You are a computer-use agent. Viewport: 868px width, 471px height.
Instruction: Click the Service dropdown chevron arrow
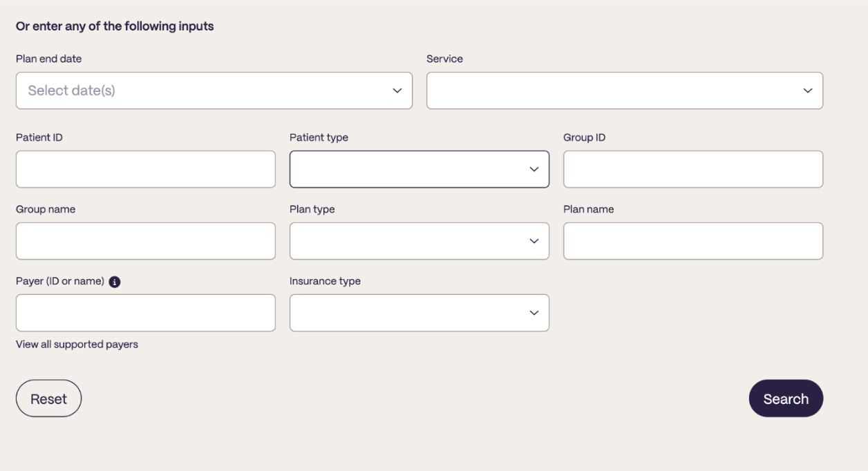(x=807, y=90)
